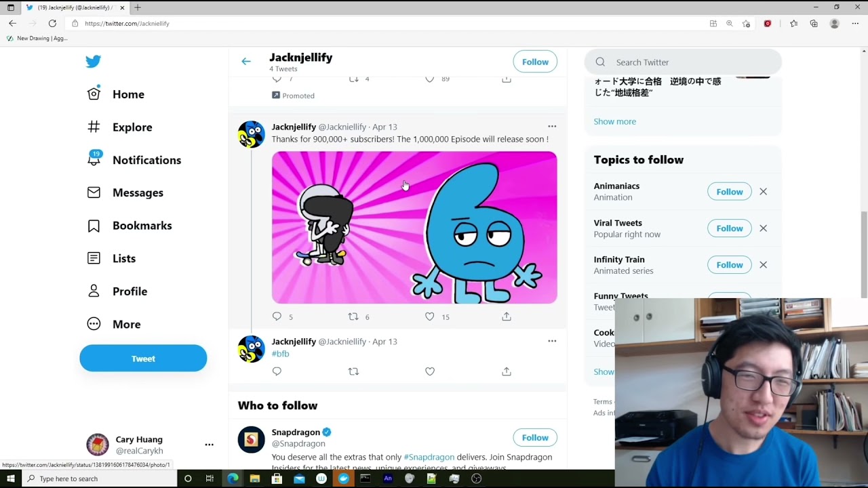Like the 900,000+ subscribers tweet

pos(429,317)
